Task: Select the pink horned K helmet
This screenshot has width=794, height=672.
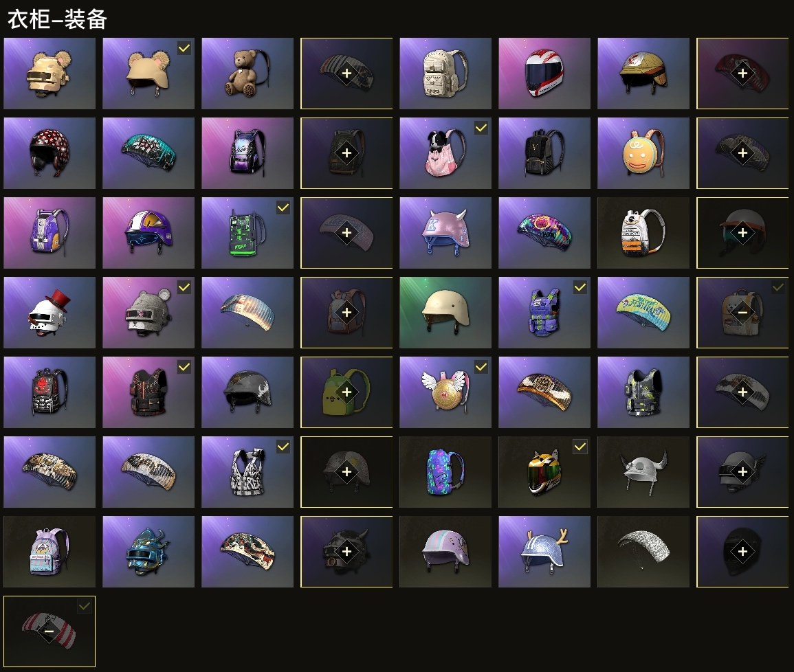Action: coord(445,233)
